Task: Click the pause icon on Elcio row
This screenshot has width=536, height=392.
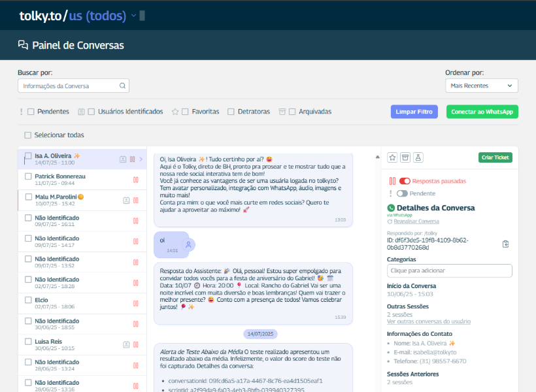Action: tap(136, 304)
